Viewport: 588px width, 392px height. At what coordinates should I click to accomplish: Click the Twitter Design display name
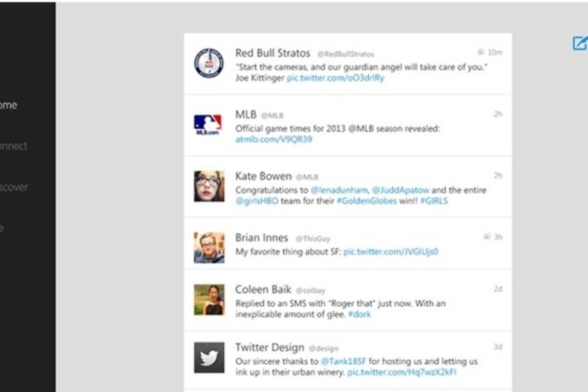pos(270,348)
